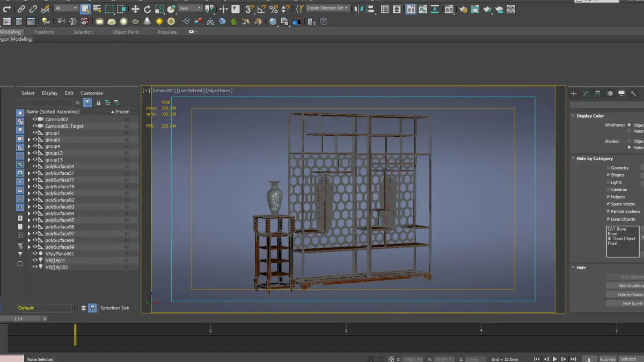Switch to the Freeform ribbon tab
644x362 pixels.
pos(44,32)
